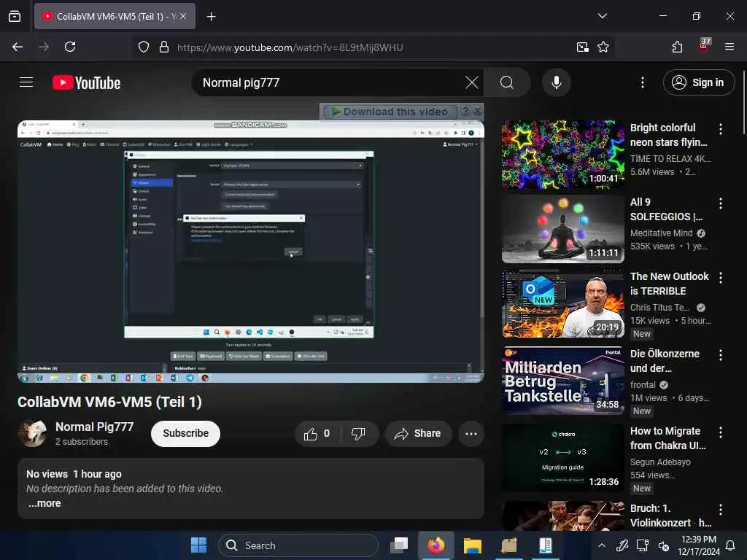This screenshot has height=560, width=747.
Task: Open options for Bruch Violinkonzert video
Action: [720, 510]
